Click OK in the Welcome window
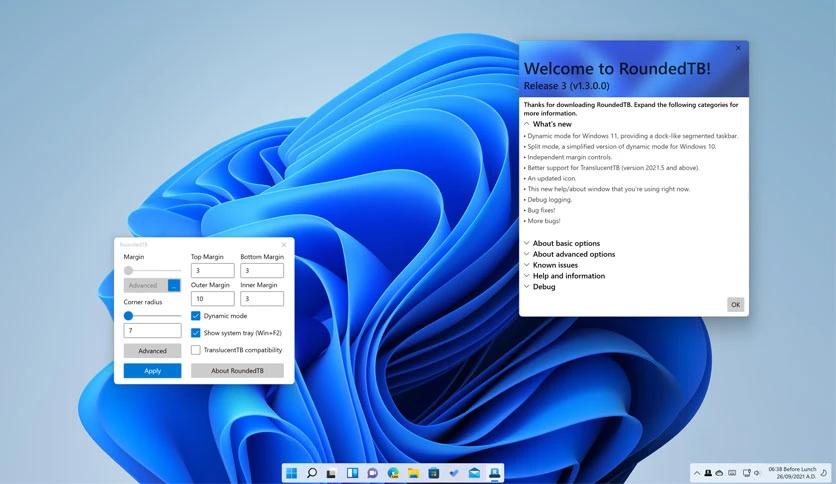 tap(735, 304)
